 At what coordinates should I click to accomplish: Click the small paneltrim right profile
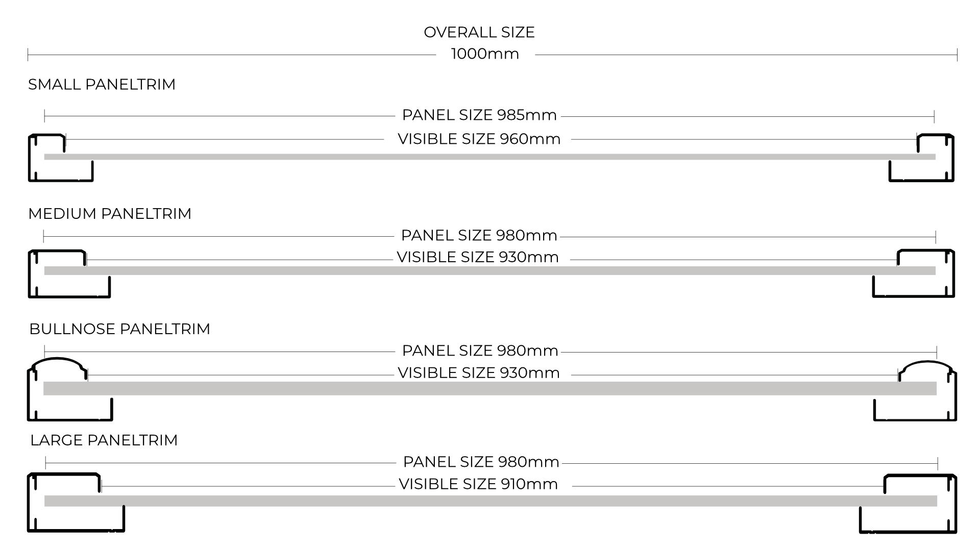point(921,158)
